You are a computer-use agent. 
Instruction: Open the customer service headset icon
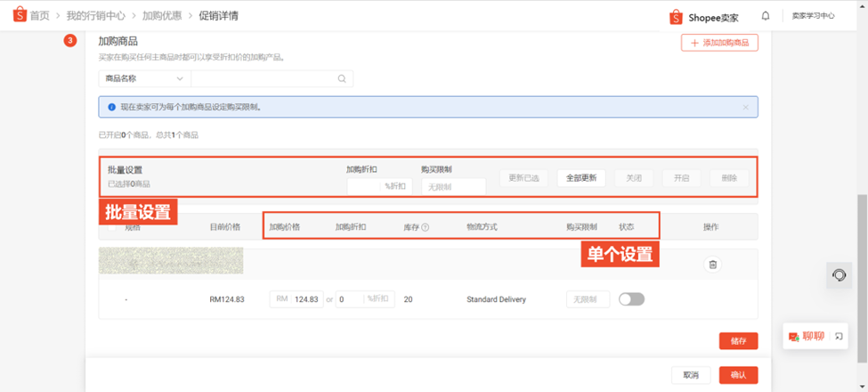point(840,274)
